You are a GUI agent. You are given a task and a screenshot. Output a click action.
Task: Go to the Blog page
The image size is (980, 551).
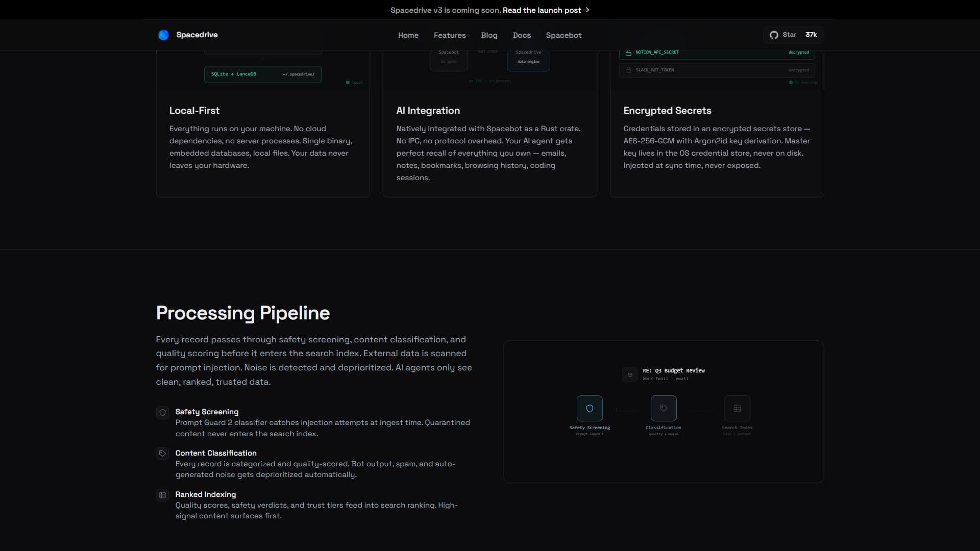[489, 35]
